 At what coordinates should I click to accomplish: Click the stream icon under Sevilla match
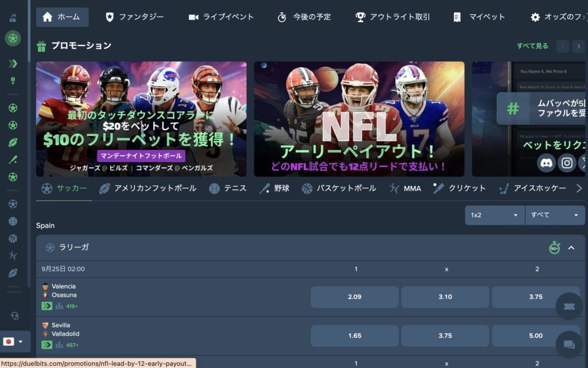click(x=47, y=345)
